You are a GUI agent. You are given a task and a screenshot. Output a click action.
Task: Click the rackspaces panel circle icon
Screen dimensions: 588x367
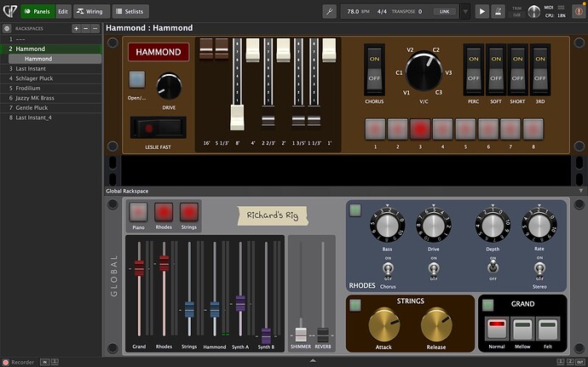coord(7,28)
